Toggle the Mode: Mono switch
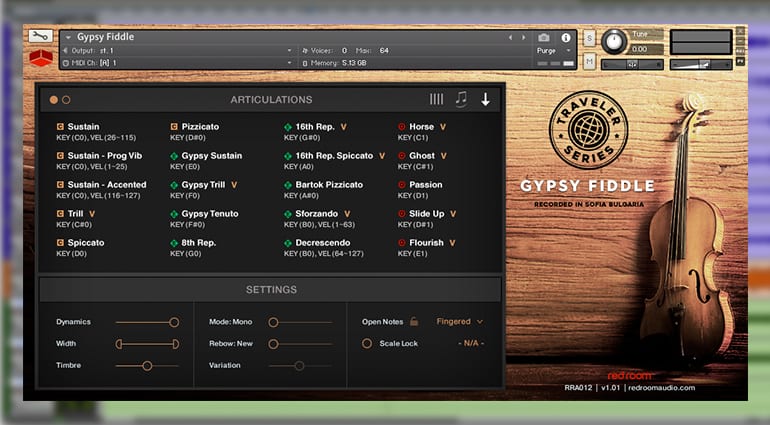Screen dimensions: 770x425 301,322
